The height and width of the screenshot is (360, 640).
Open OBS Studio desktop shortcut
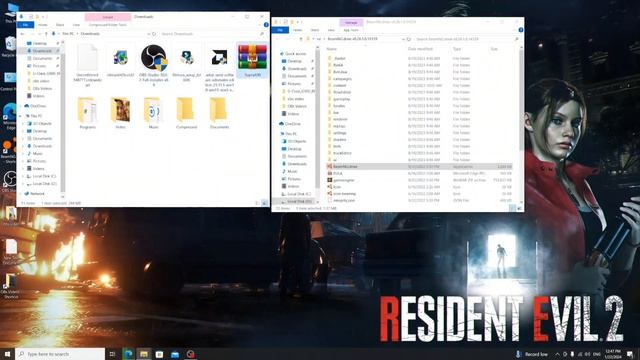[x=9, y=181]
